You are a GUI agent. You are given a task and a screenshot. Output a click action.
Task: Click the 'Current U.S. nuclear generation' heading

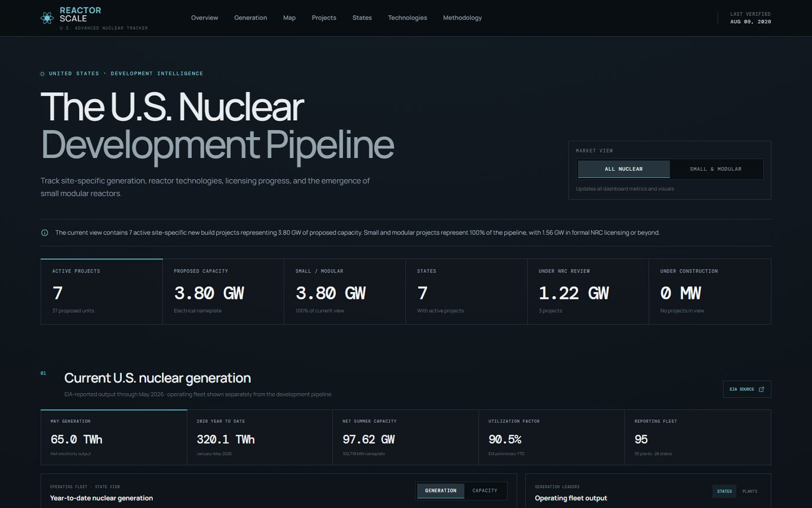coord(157,378)
